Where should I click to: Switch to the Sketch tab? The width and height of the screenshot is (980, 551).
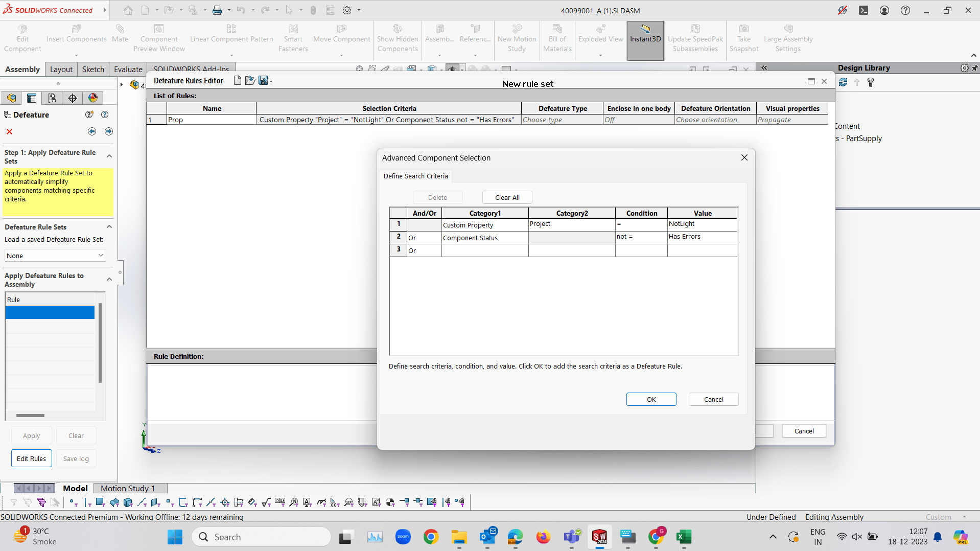93,70
